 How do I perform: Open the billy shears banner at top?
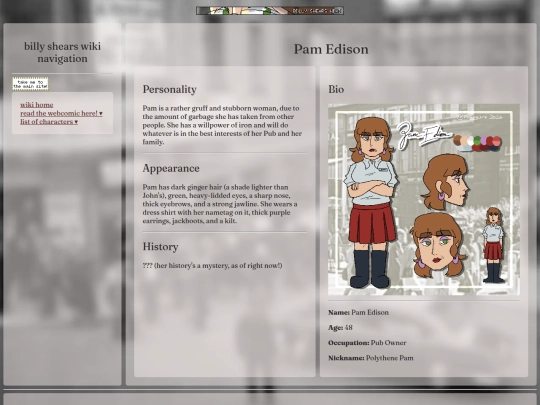click(270, 11)
